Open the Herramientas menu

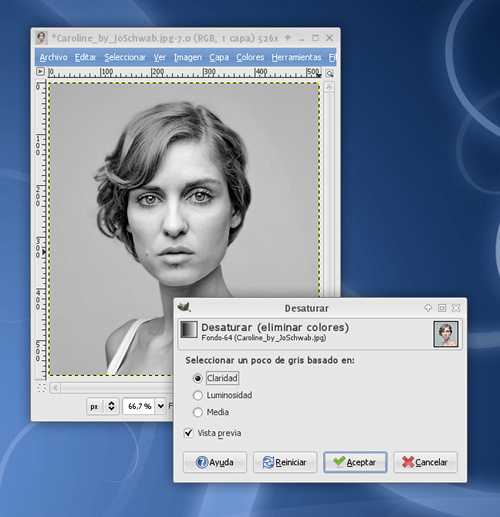coord(296,57)
